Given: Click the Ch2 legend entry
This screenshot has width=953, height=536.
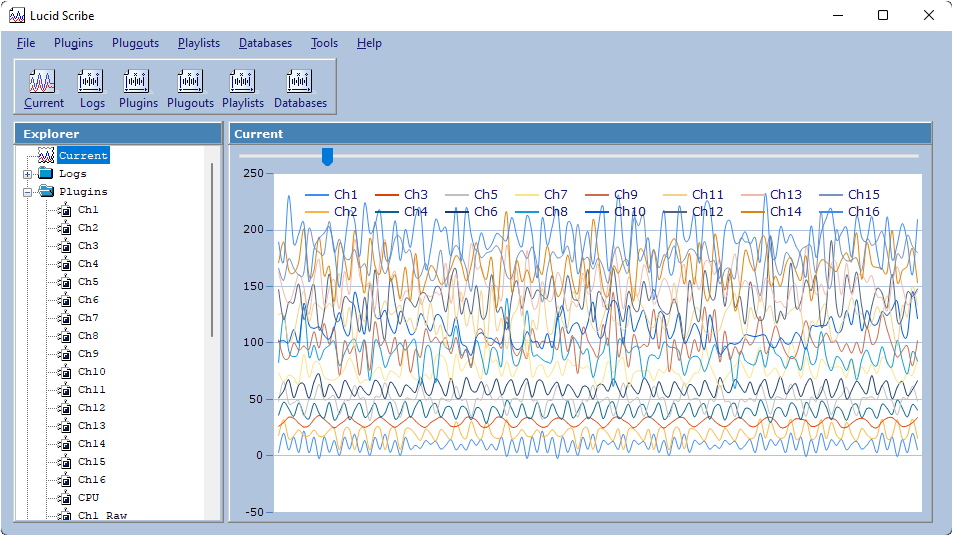Looking at the screenshot, I should 331,211.
